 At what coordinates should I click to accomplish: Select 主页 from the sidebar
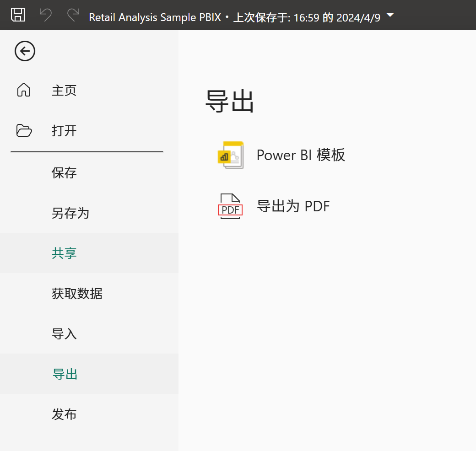(64, 90)
